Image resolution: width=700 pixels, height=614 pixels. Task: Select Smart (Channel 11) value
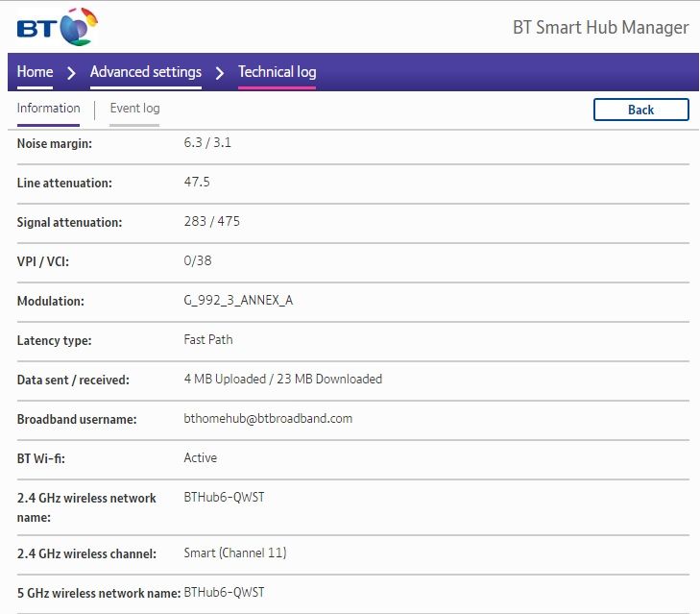point(235,553)
